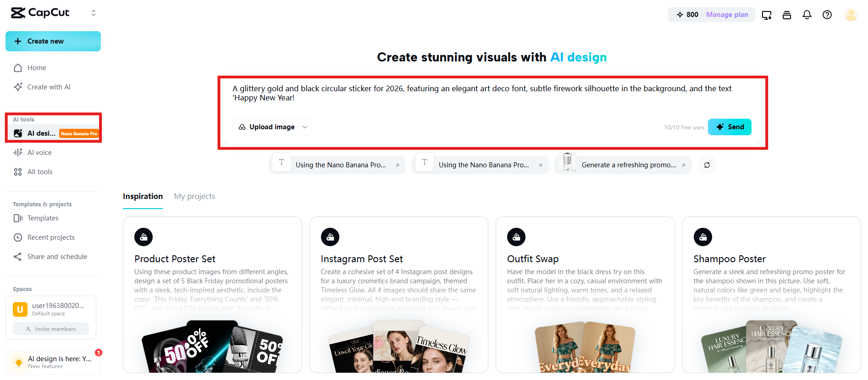This screenshot has height=380, width=868.
Task: Click the Send button
Action: [729, 127]
